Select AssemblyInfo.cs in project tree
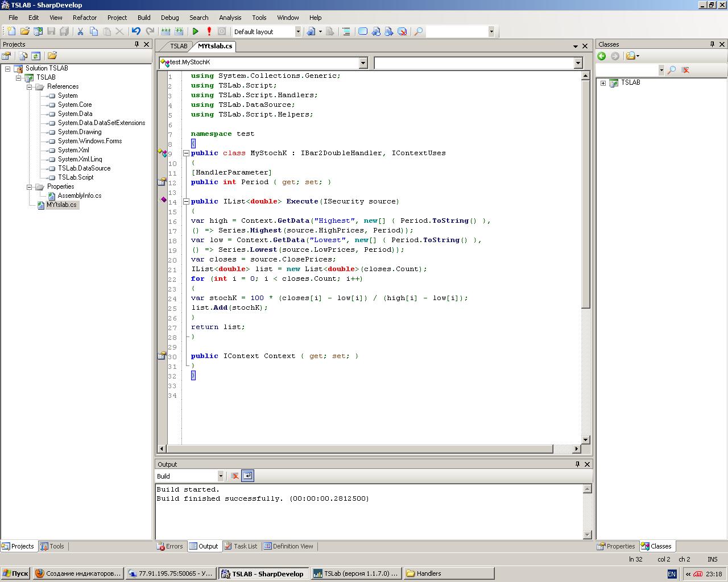 point(79,196)
